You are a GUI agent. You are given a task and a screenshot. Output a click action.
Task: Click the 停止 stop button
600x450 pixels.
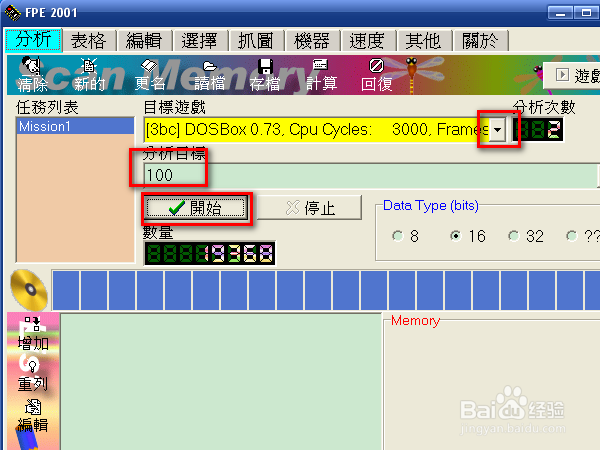(x=310, y=208)
